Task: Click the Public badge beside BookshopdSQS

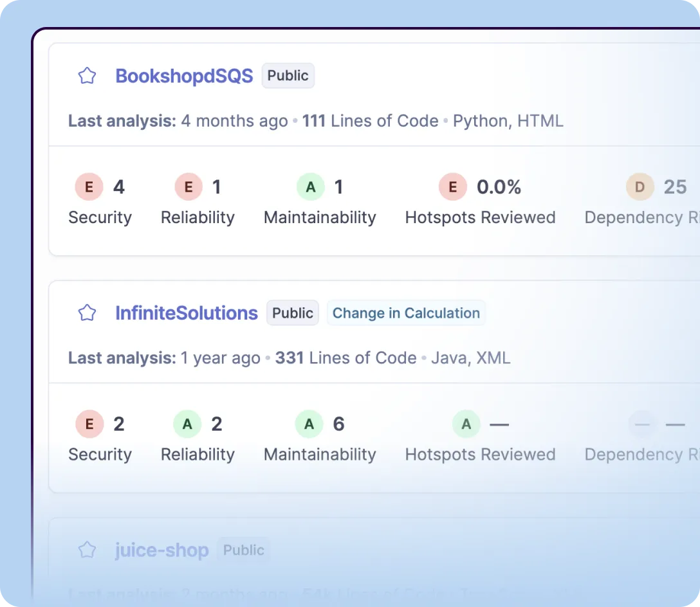Action: point(288,76)
